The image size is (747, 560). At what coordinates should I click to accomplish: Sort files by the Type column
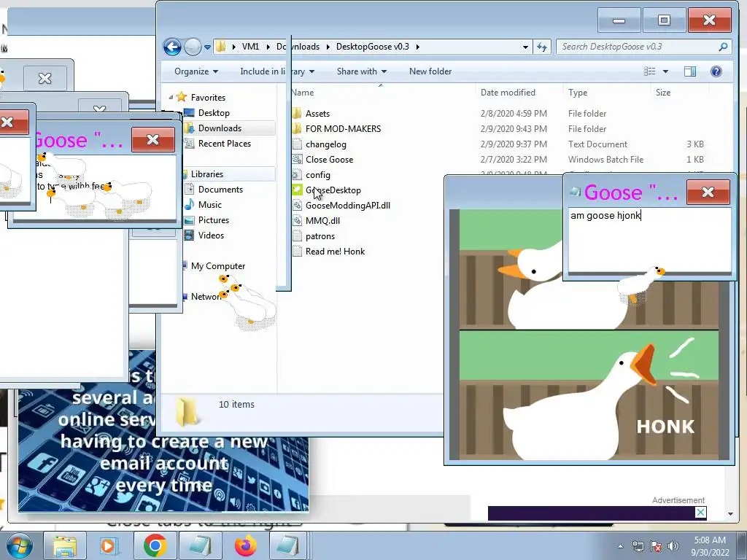pos(605,93)
